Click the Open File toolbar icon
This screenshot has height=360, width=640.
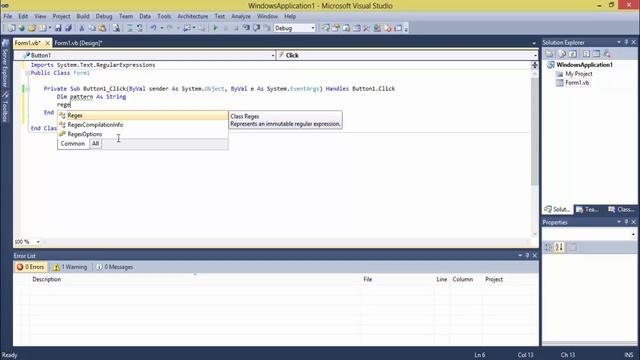[x=33, y=28]
